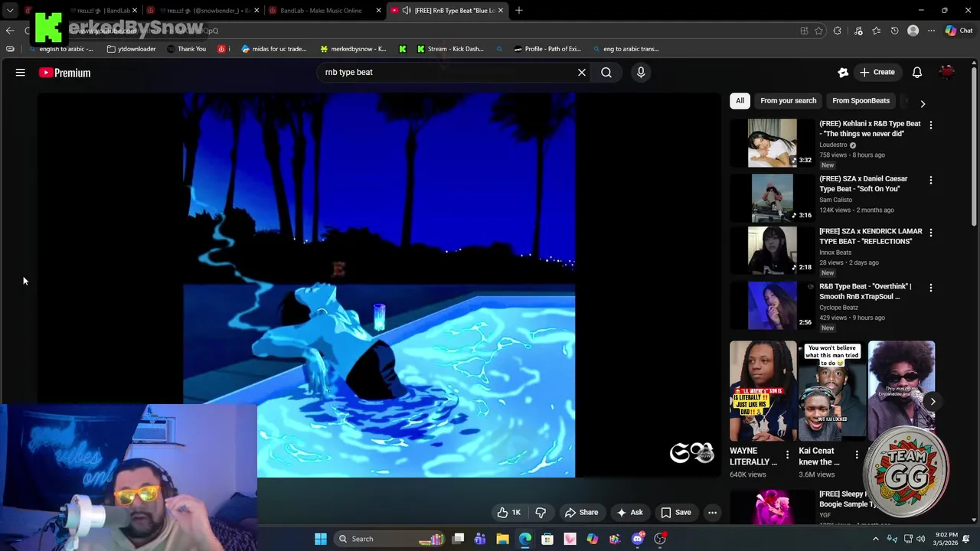
Task: Open the YouTube notifications bell
Action: tap(916, 73)
